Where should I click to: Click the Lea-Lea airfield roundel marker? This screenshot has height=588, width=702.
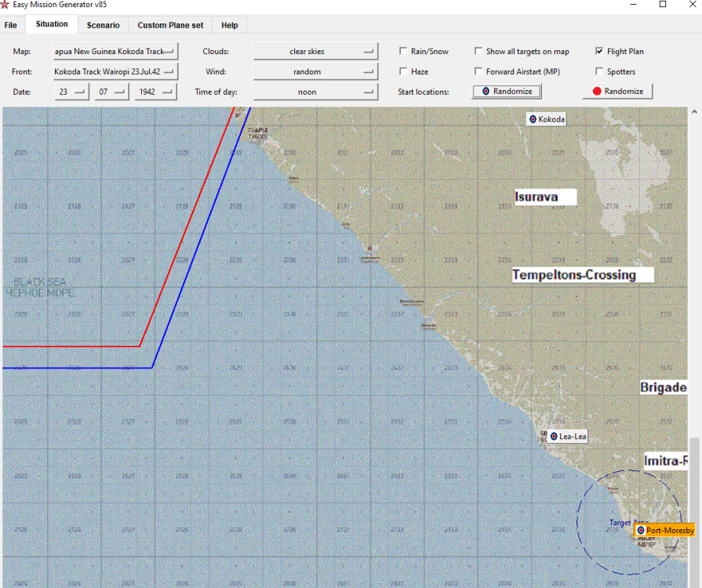click(x=554, y=437)
